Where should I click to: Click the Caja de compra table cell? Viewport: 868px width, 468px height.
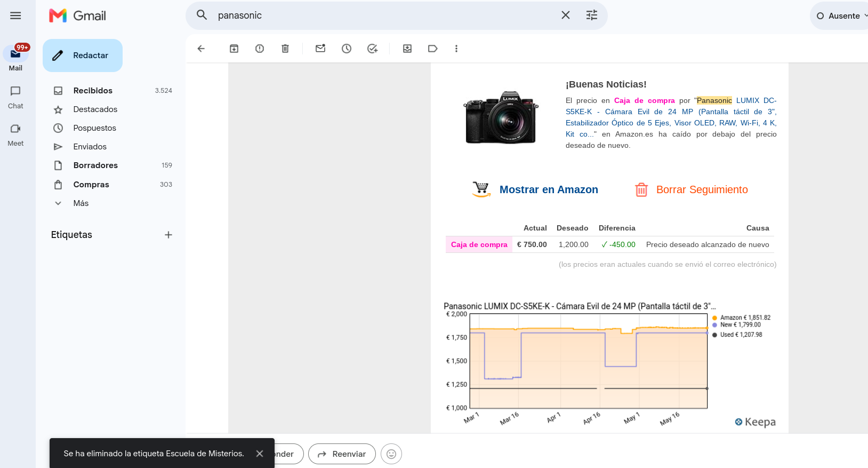(x=479, y=244)
